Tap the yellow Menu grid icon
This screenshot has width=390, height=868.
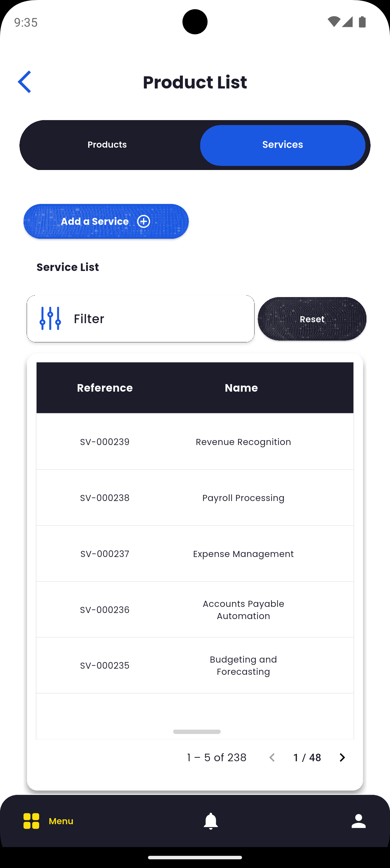point(31,821)
